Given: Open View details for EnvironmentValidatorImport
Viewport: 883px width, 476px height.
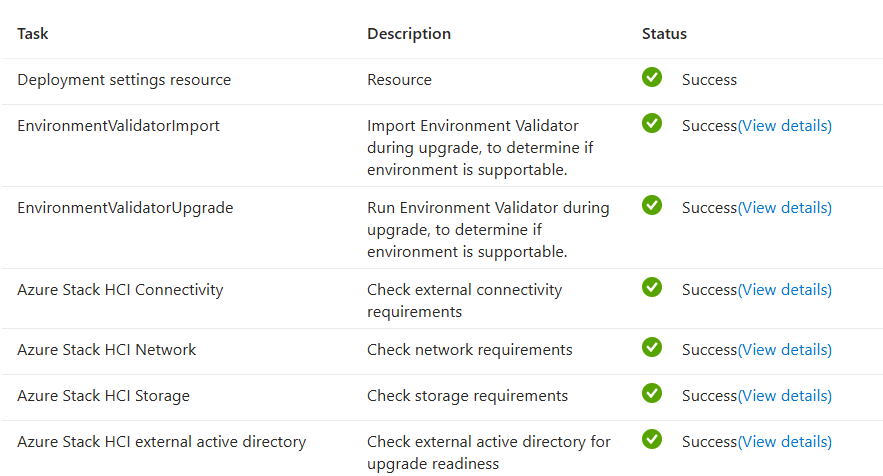Looking at the screenshot, I should click(x=784, y=126).
